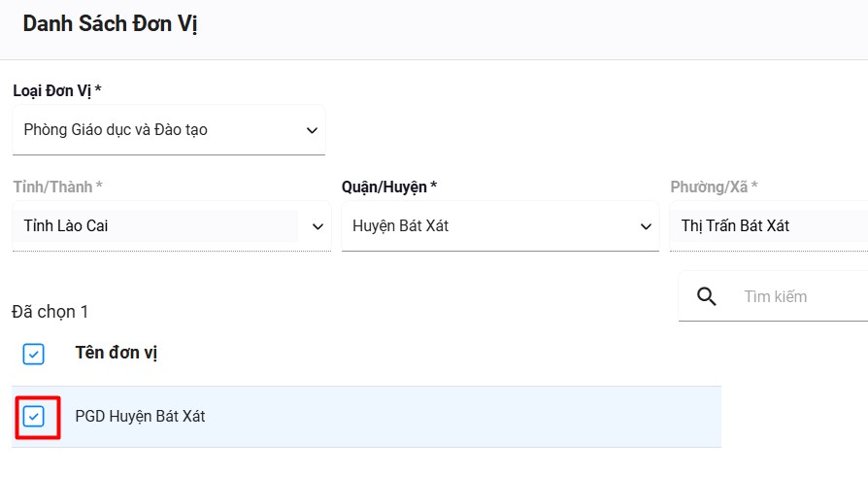
Task: Click the Danh Sách Đơn Vị page title
Action: click(x=110, y=24)
